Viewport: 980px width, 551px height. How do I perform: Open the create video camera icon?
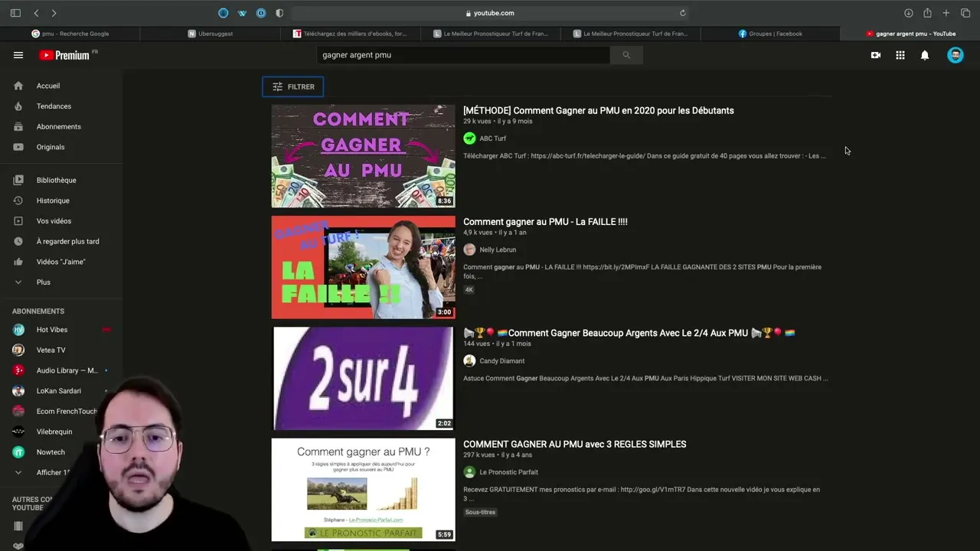pyautogui.click(x=875, y=55)
